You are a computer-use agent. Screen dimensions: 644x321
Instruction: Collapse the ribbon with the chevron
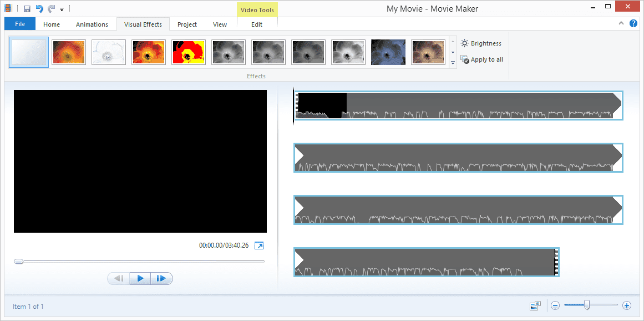point(621,23)
